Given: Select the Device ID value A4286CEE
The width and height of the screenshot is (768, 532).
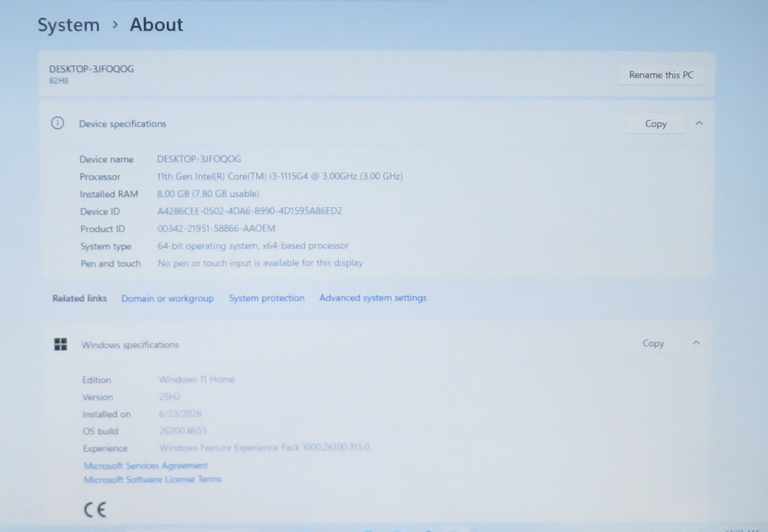Looking at the screenshot, I should click(x=250, y=211).
